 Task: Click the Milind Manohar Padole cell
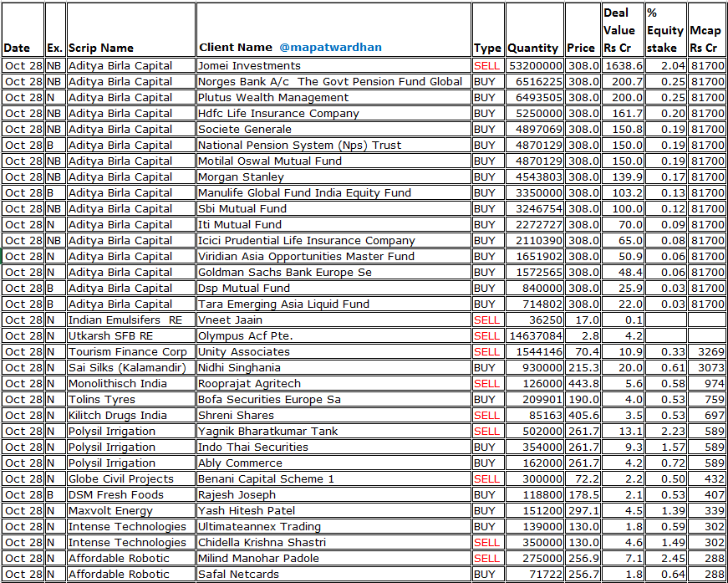pos(333,559)
